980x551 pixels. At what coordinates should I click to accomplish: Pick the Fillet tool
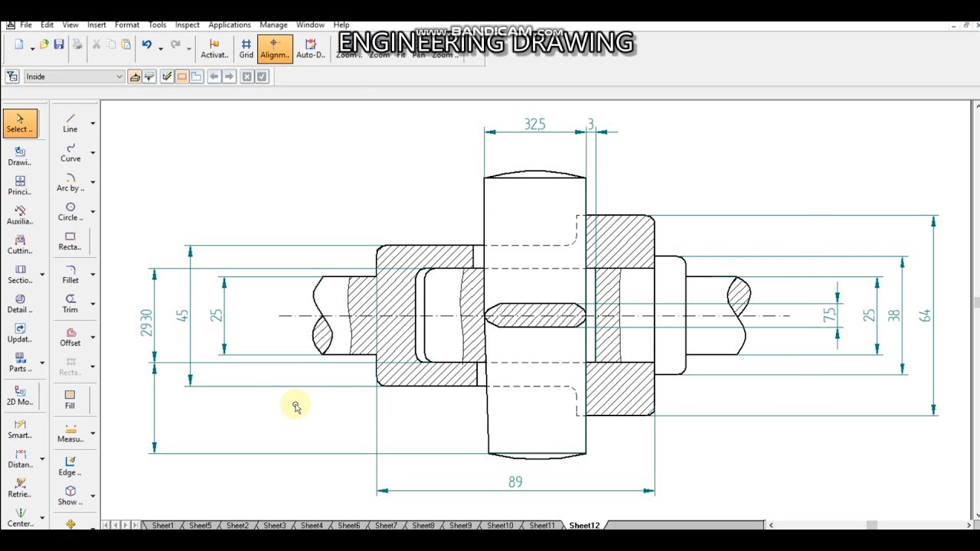pyautogui.click(x=70, y=275)
